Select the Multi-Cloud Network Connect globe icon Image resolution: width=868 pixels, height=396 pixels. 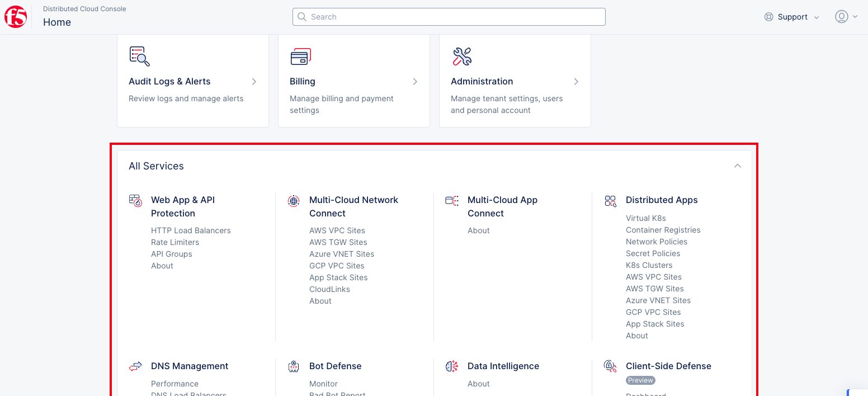[294, 200]
